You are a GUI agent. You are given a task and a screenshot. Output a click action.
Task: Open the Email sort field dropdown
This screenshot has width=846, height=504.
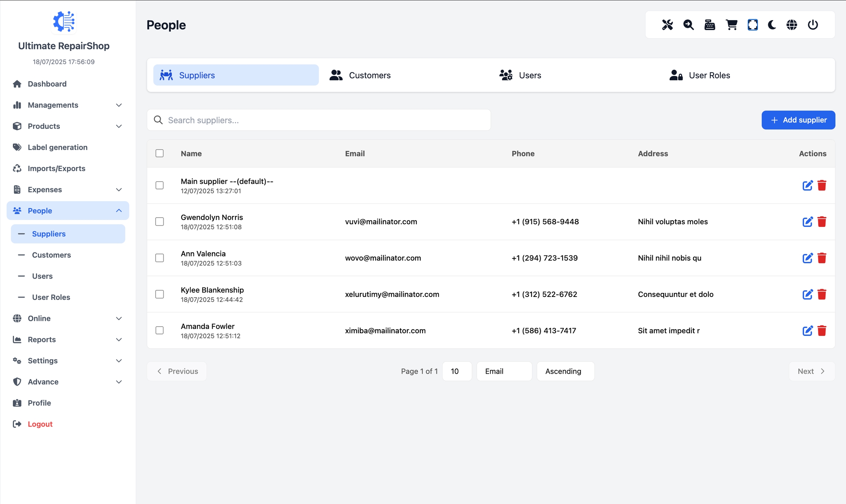pos(504,371)
